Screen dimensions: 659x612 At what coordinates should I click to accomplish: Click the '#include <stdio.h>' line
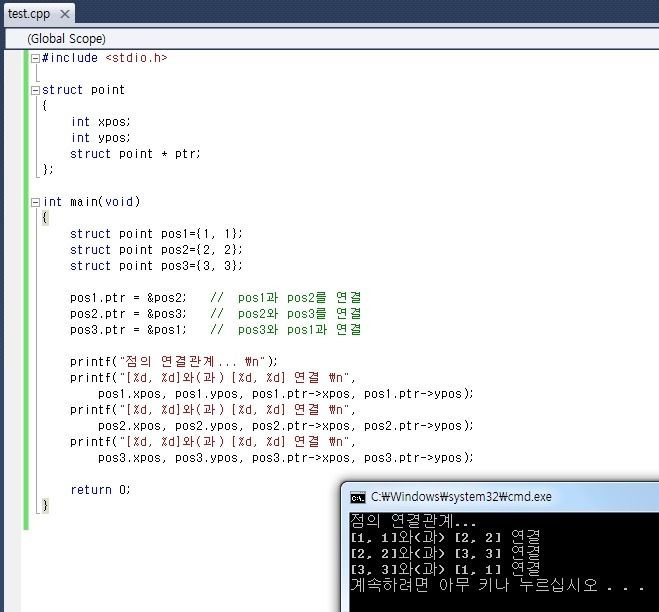[105, 58]
